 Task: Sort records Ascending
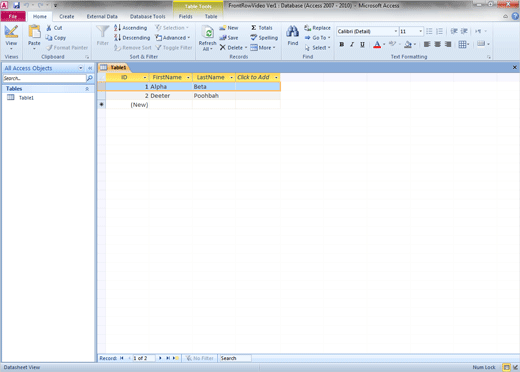point(130,28)
